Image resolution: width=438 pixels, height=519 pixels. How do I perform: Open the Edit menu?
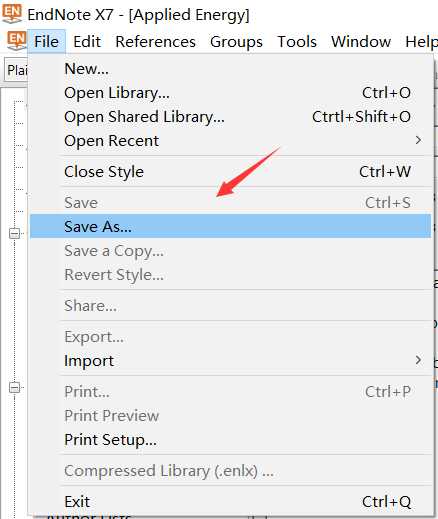click(x=87, y=42)
